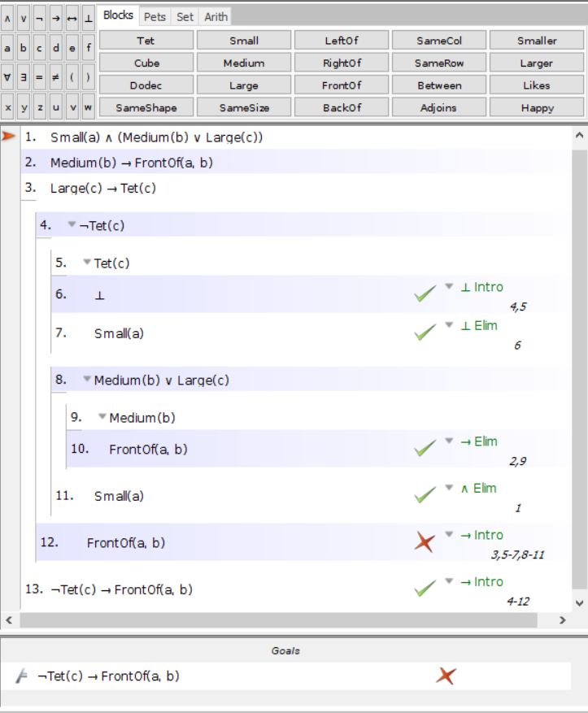The image size is (588, 713).
Task: Insert variable w from the keypad
Action: tap(89, 107)
